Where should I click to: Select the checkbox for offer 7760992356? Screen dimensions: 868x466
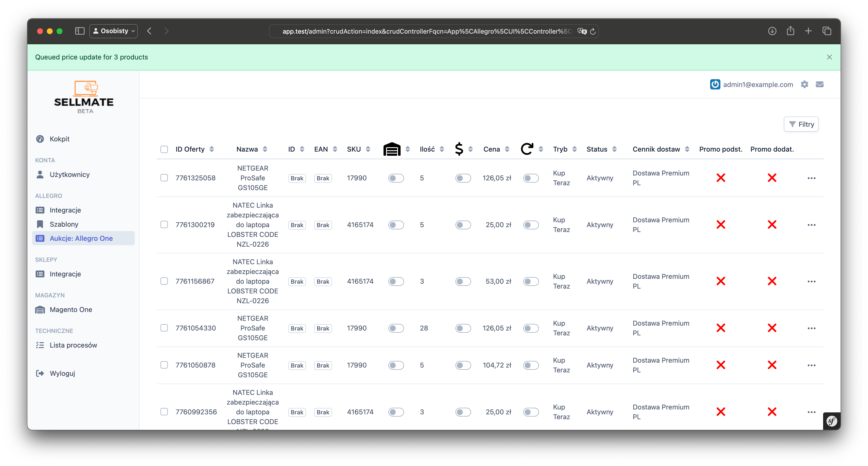(164, 412)
